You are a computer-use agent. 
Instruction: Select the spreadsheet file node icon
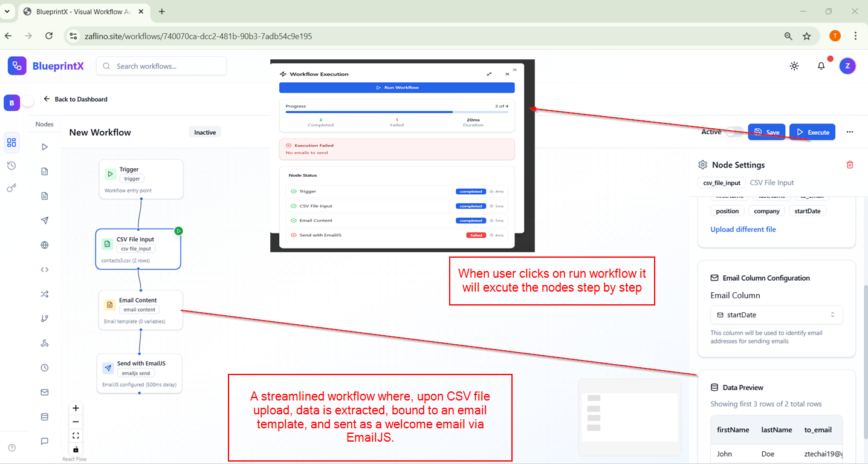coord(45,172)
